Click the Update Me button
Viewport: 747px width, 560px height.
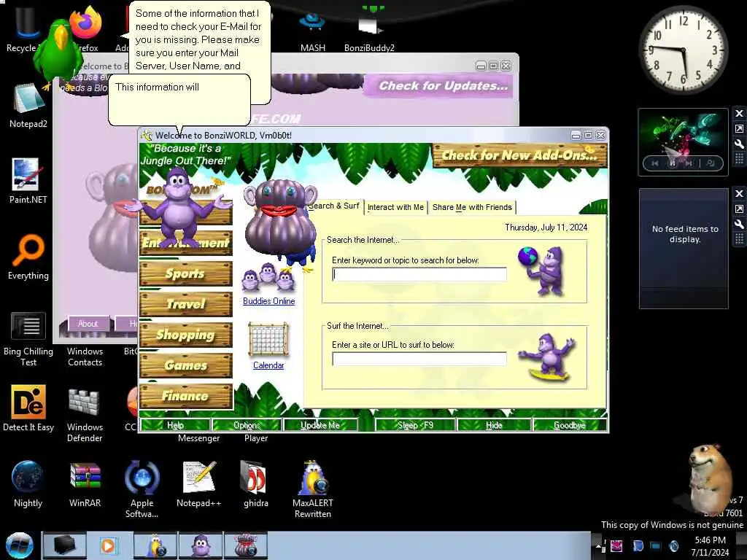click(320, 425)
